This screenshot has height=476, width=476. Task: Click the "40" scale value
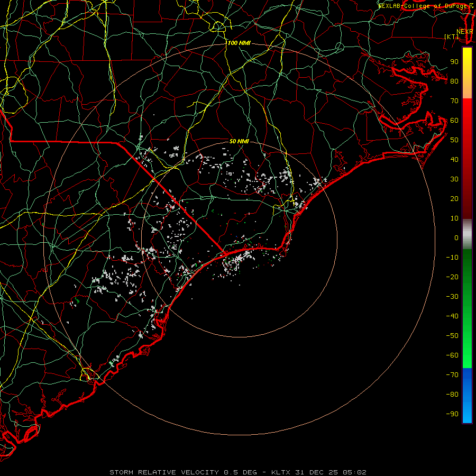tap(454, 160)
